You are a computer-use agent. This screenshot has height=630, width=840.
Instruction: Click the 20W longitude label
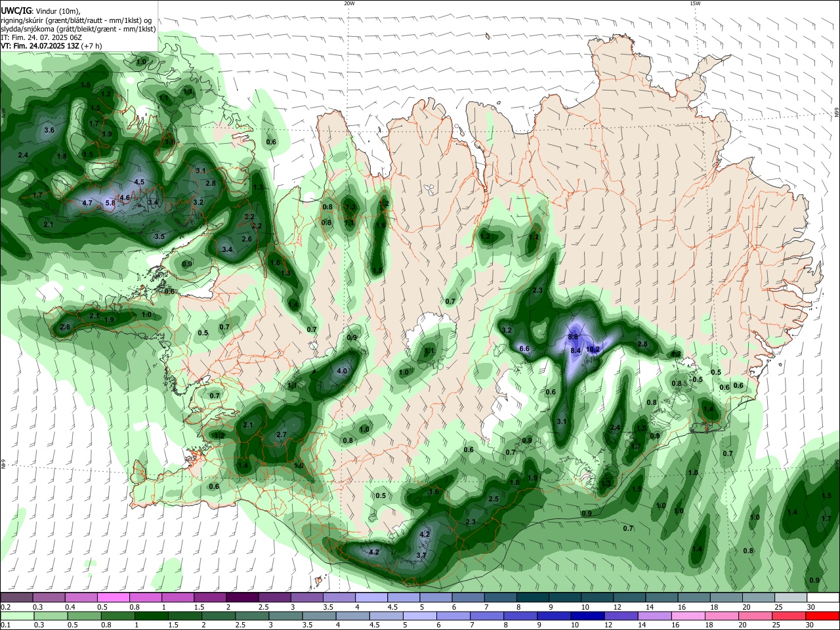(349, 3)
